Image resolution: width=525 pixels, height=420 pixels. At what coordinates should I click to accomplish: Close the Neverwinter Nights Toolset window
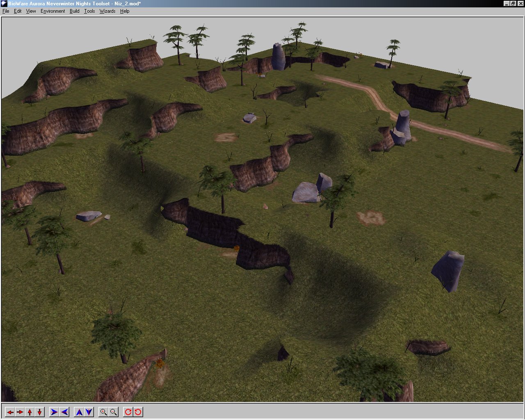click(x=520, y=4)
